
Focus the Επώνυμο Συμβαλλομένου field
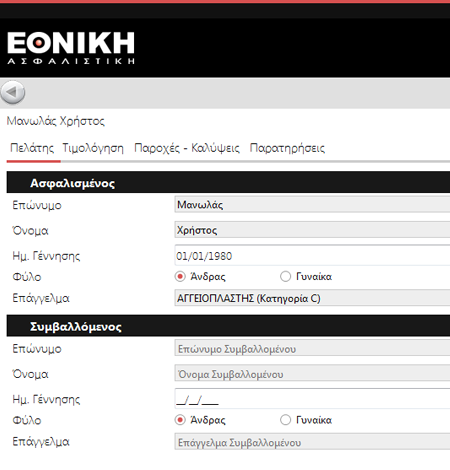[312, 348]
